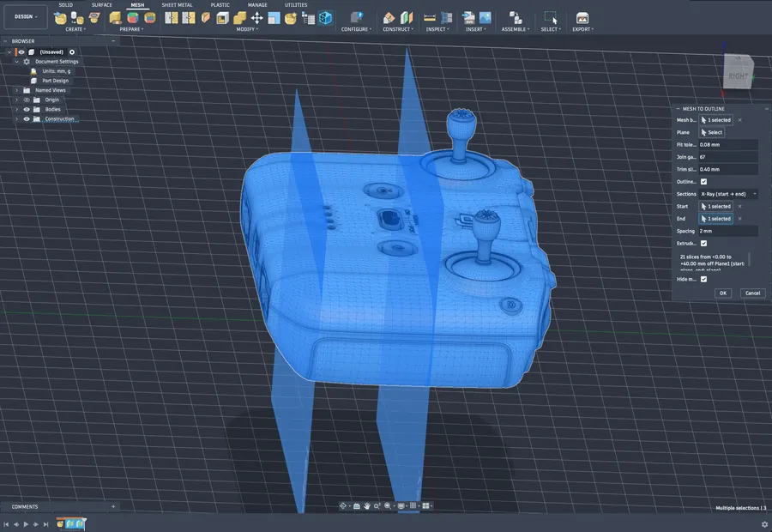Switch to the SHEET METAL tab
772x532 pixels.
pos(177,5)
